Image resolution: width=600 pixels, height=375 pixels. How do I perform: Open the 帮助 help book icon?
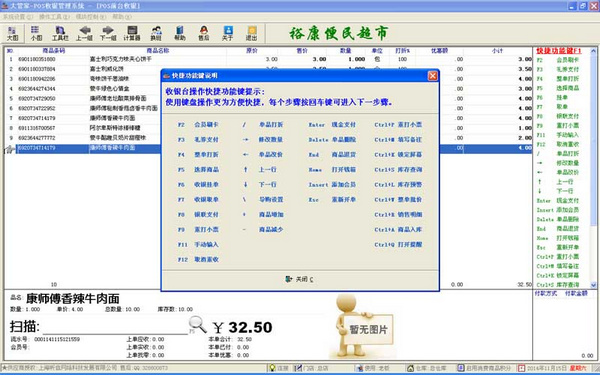(x=179, y=33)
